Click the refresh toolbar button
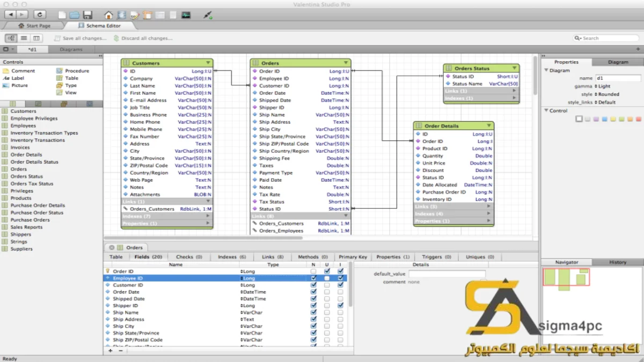Screen dimensions: 644x362 point(41,14)
